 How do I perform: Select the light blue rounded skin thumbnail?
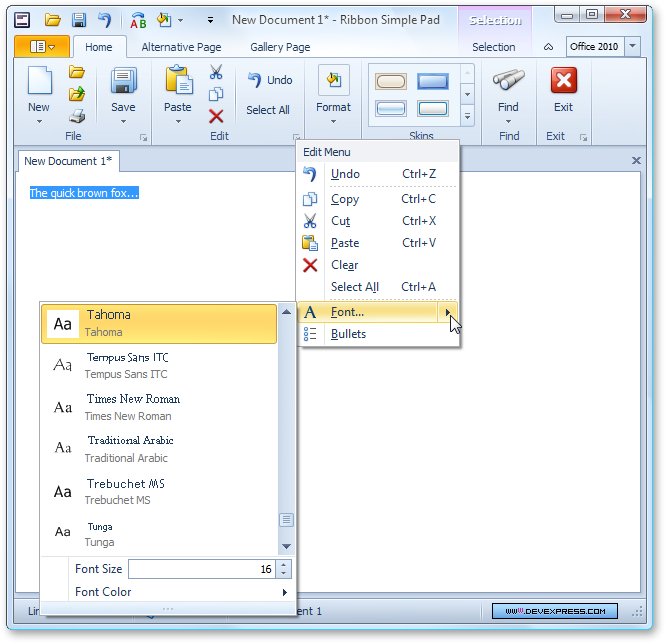coord(390,108)
